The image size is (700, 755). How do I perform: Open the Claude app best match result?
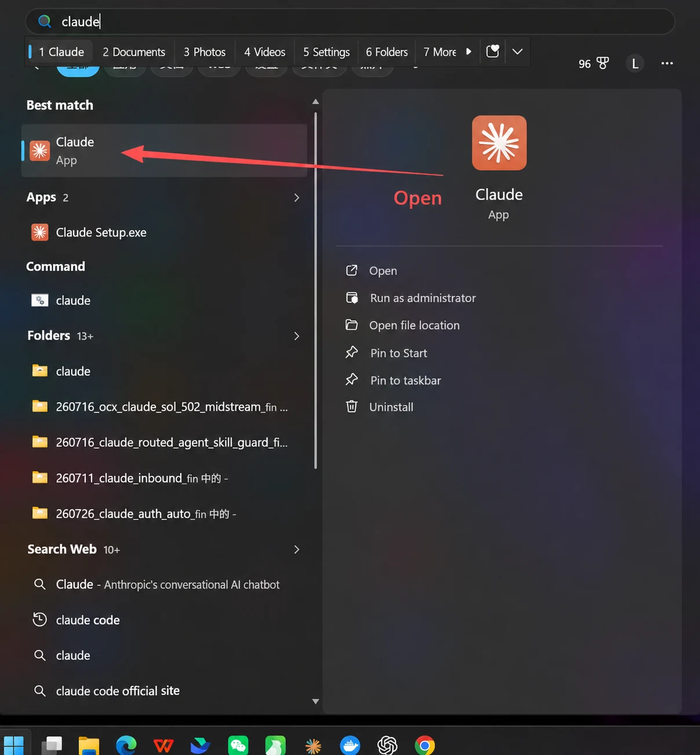[164, 151]
